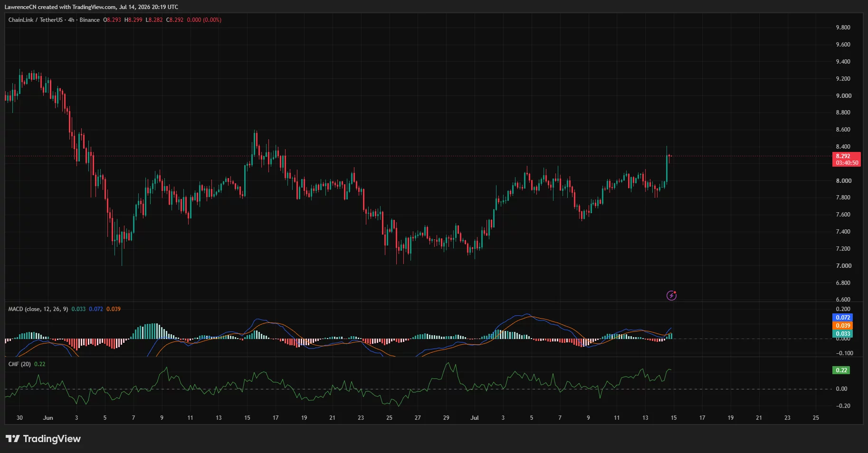
Task: Click price axis label 8.400
Action: click(843, 147)
